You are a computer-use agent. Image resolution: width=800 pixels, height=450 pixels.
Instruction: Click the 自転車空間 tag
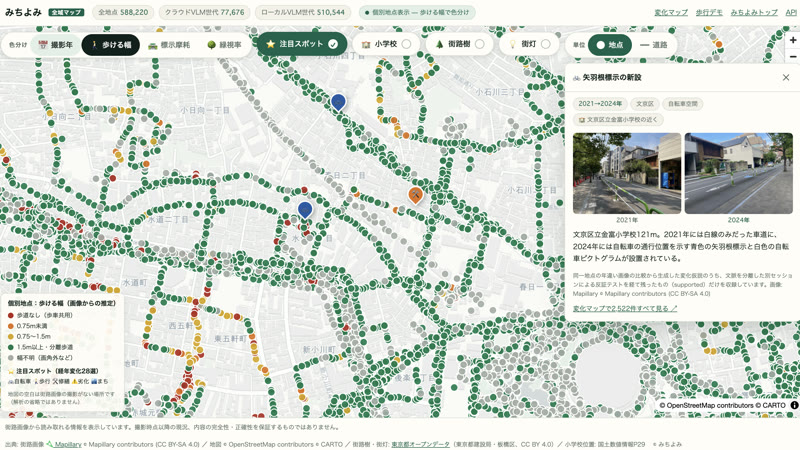(683, 104)
